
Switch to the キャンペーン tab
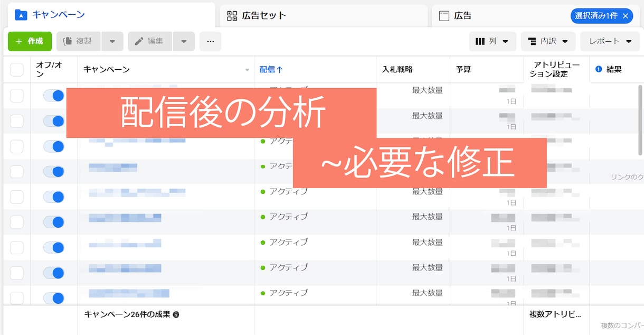[x=111, y=15]
